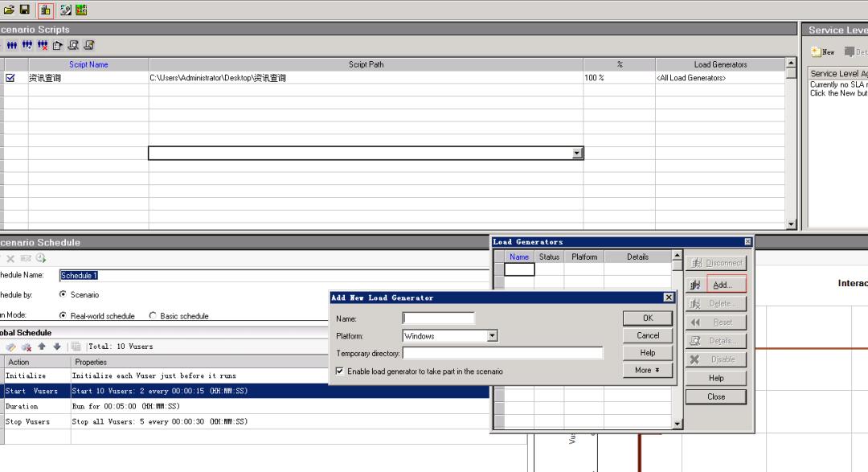Select the Basic schedule radio button
868x472 pixels.
coord(152,315)
